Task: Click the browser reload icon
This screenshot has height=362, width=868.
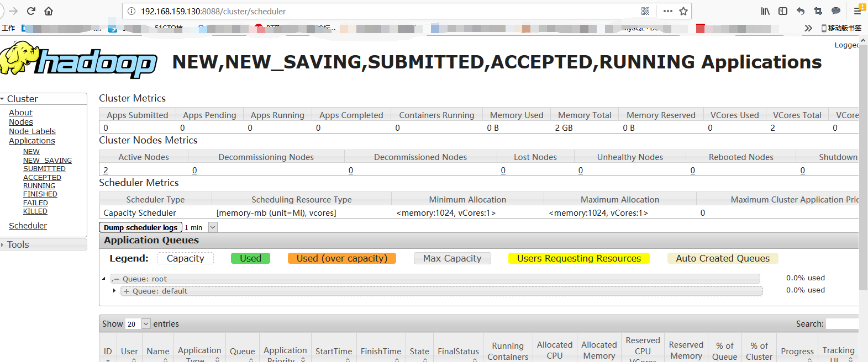Action: (x=31, y=11)
